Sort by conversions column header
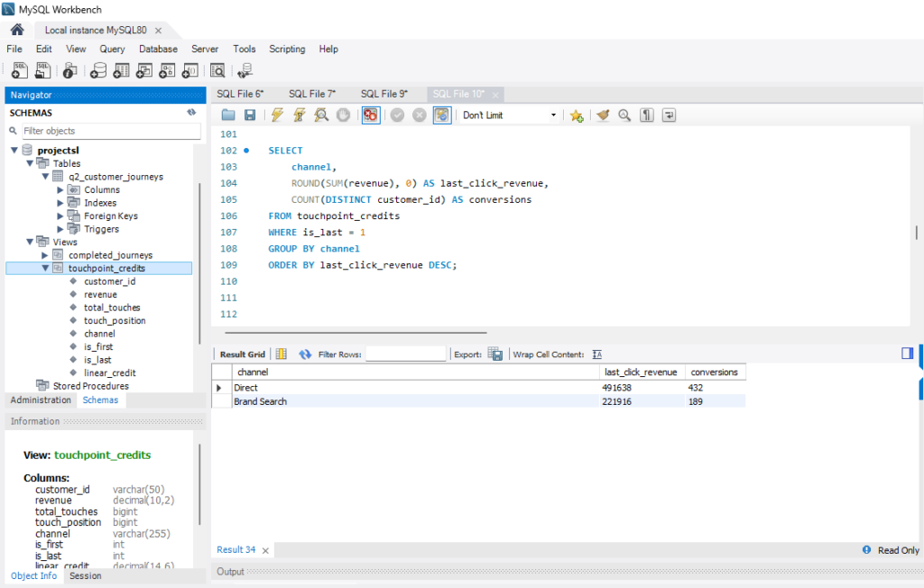This screenshot has height=588, width=924. (x=715, y=372)
